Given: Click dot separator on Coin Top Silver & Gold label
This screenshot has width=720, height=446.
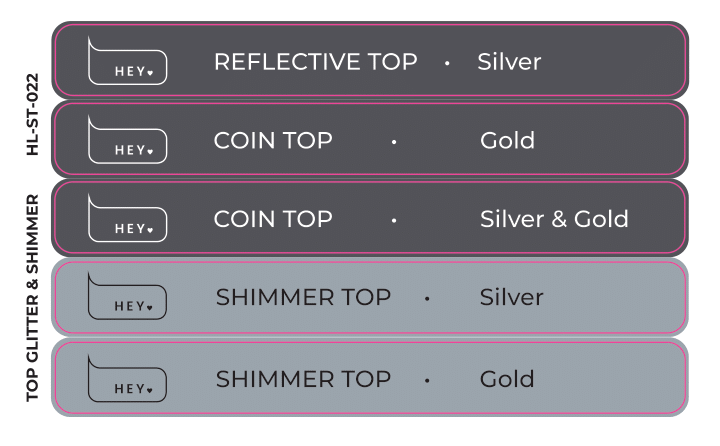Looking at the screenshot, I should 394,221.
